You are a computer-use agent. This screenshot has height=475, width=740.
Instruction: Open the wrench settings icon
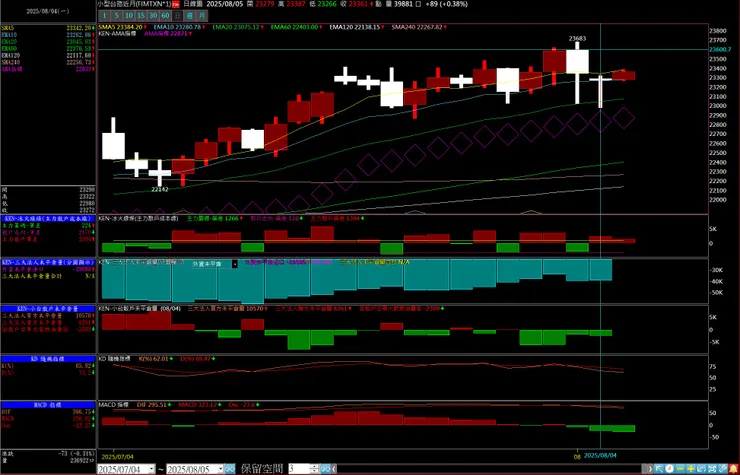coord(723,469)
